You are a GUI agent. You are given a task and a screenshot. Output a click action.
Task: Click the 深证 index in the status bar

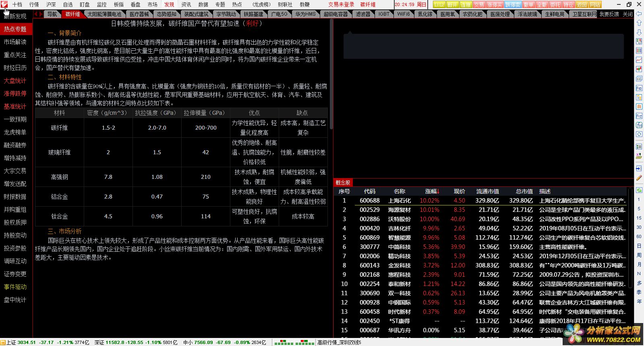(x=136, y=342)
